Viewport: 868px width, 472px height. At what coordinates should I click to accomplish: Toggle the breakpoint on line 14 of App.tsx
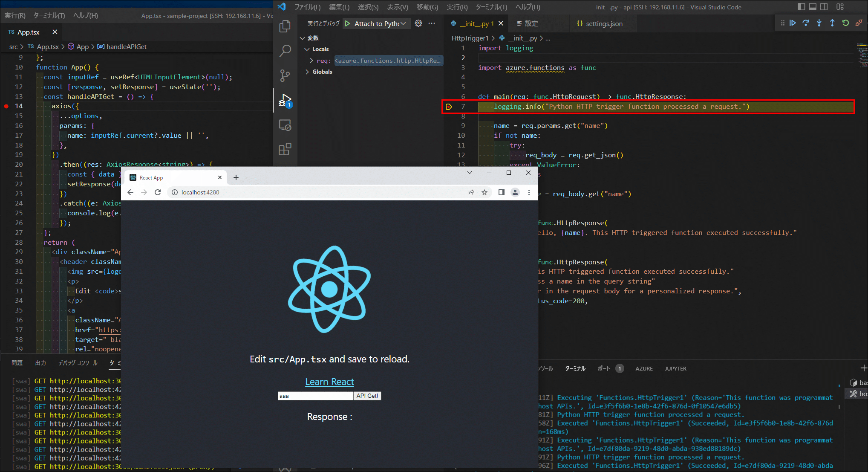click(x=6, y=106)
